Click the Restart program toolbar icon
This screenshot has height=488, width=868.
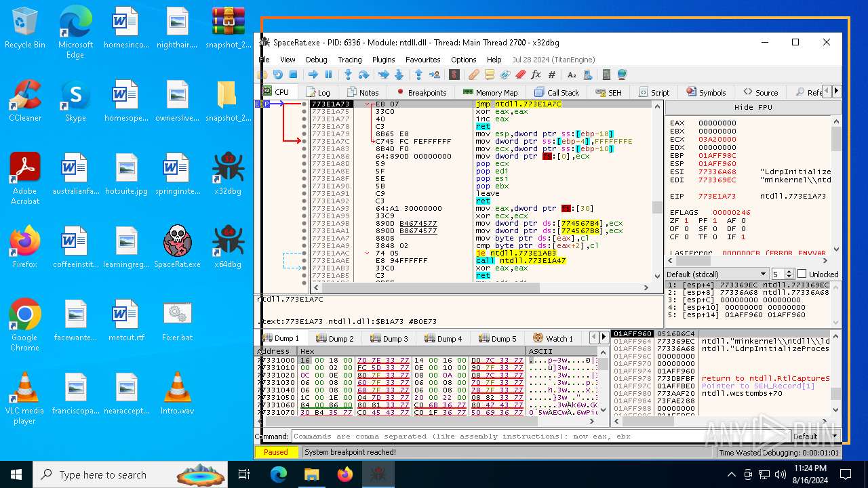tap(277, 75)
